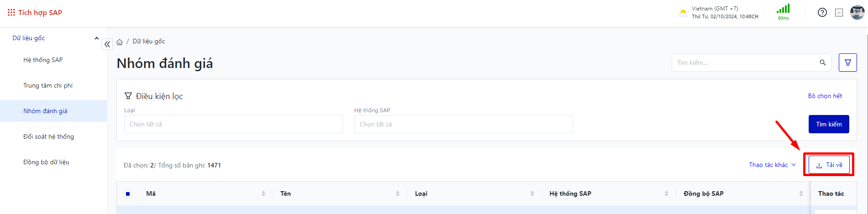The image size is (868, 214).
Task: Click the search magnifier icon
Action: click(x=822, y=63)
